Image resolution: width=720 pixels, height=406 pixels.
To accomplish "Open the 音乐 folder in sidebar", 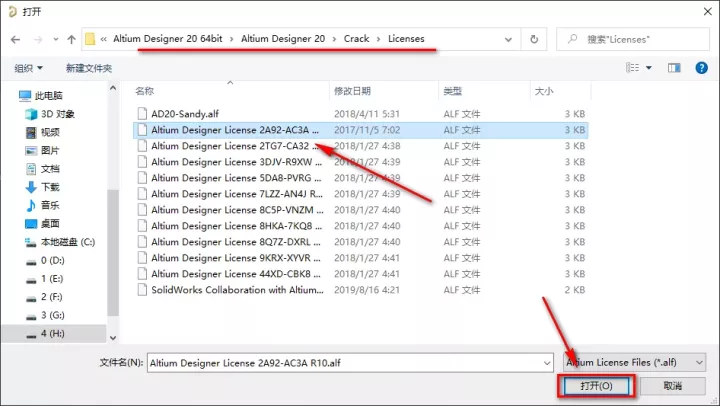I will click(x=50, y=205).
